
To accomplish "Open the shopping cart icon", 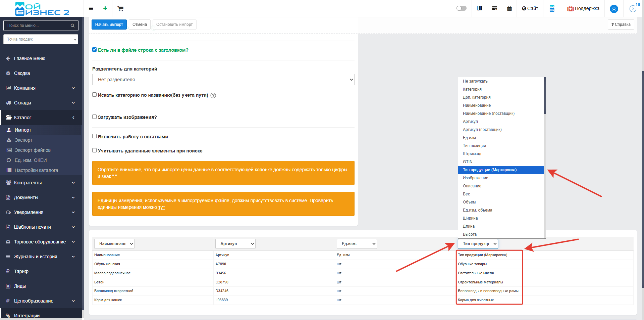I will (x=120, y=8).
